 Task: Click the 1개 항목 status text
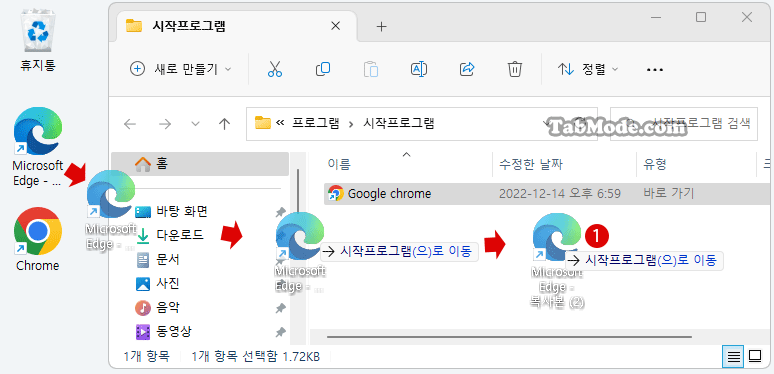(x=147, y=356)
